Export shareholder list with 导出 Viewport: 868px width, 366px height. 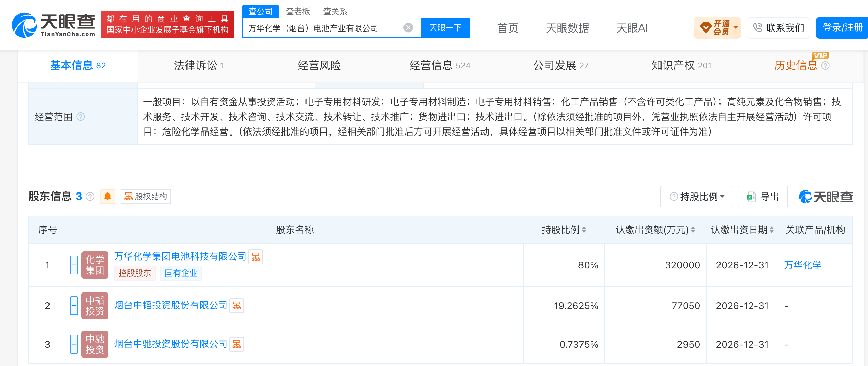click(x=763, y=197)
